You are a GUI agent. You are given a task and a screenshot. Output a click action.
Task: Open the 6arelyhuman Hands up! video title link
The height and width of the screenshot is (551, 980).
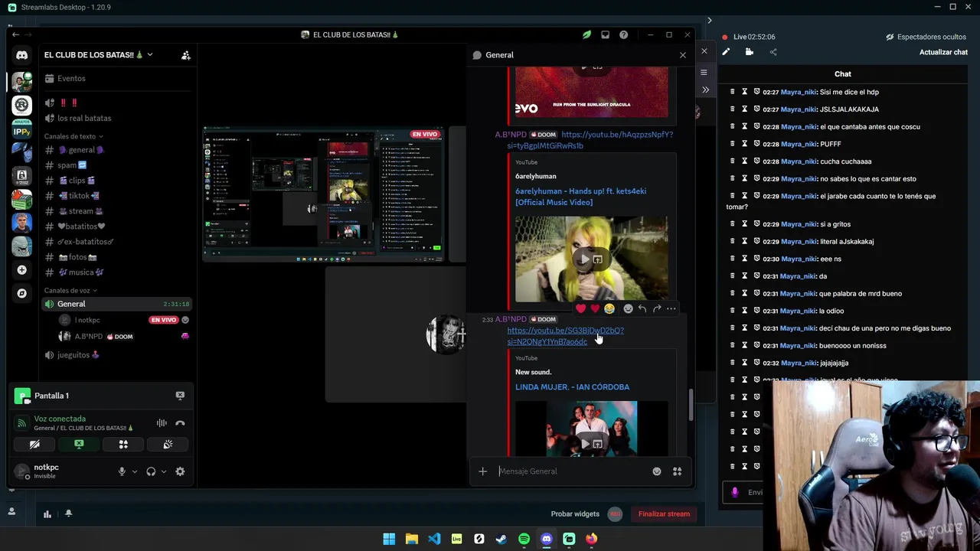point(580,197)
